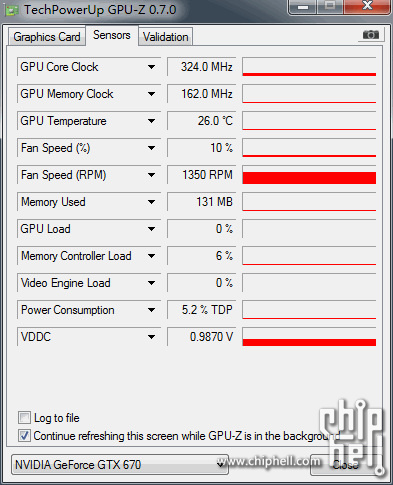Click the Close button at bottom
The width and height of the screenshot is (393, 485).
point(347,465)
